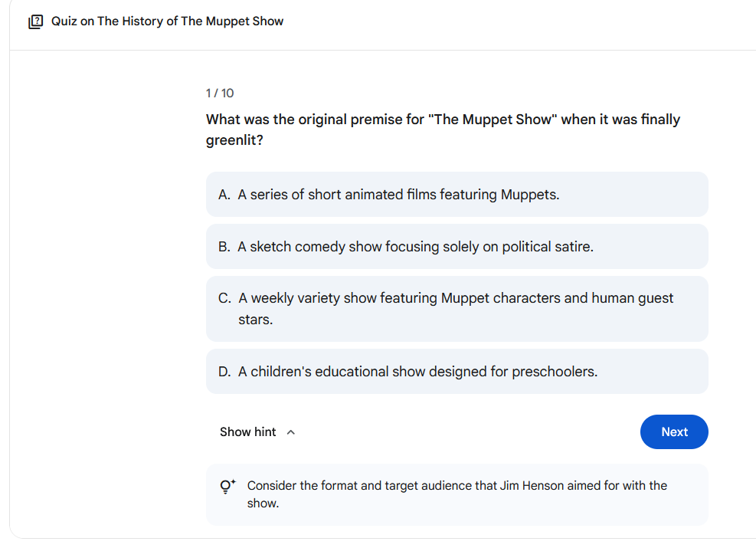Screen dimensions: 756x548
Task: Click the lightbulb hint icon
Action: (227, 486)
